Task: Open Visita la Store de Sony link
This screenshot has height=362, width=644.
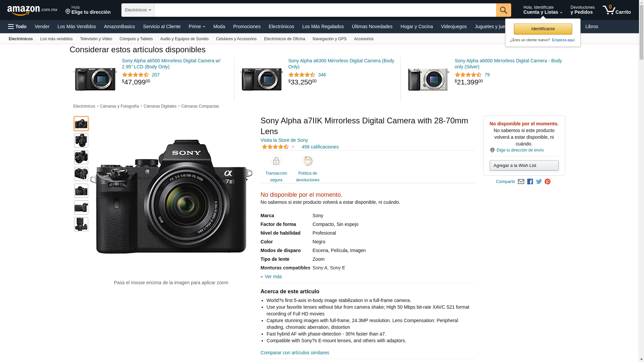Action: [x=284, y=140]
